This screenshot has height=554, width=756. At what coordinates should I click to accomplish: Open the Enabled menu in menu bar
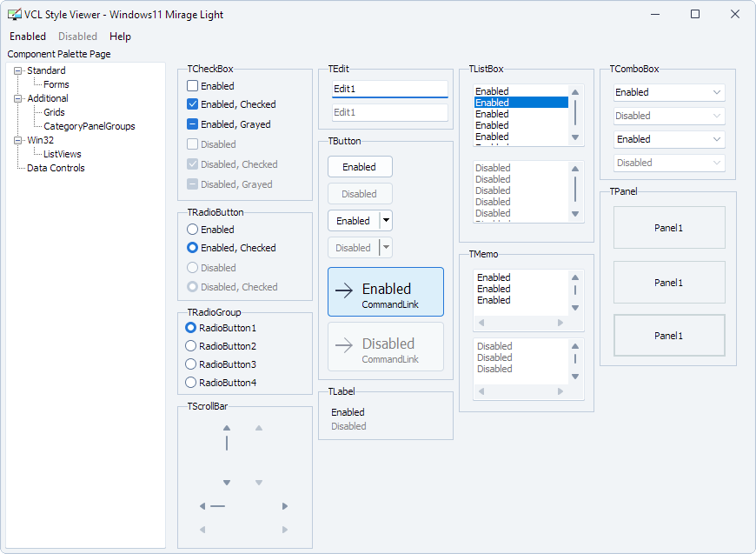(28, 37)
